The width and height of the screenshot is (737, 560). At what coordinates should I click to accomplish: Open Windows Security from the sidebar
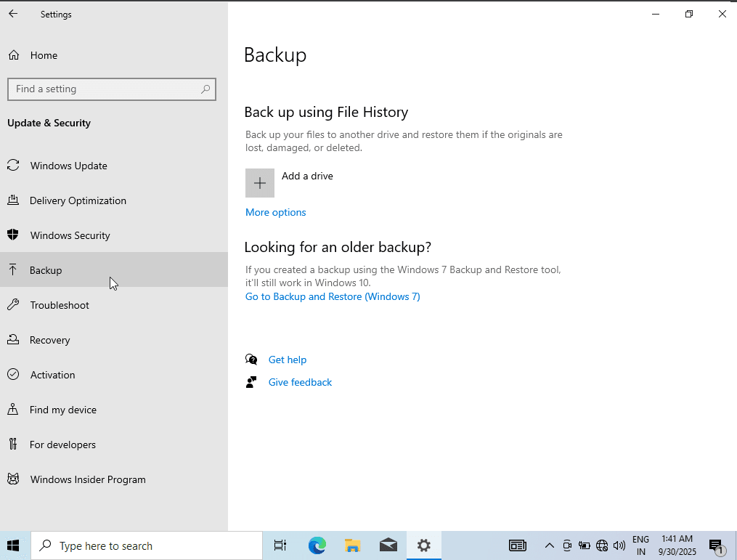coord(70,235)
